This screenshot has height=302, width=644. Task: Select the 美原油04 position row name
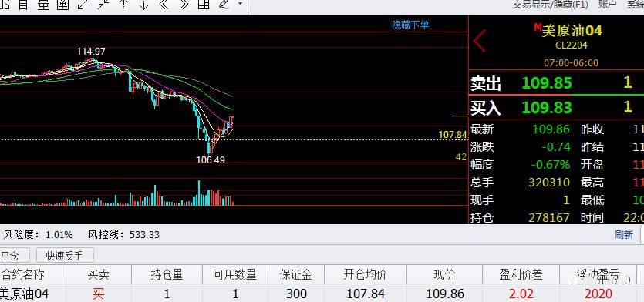(24, 294)
